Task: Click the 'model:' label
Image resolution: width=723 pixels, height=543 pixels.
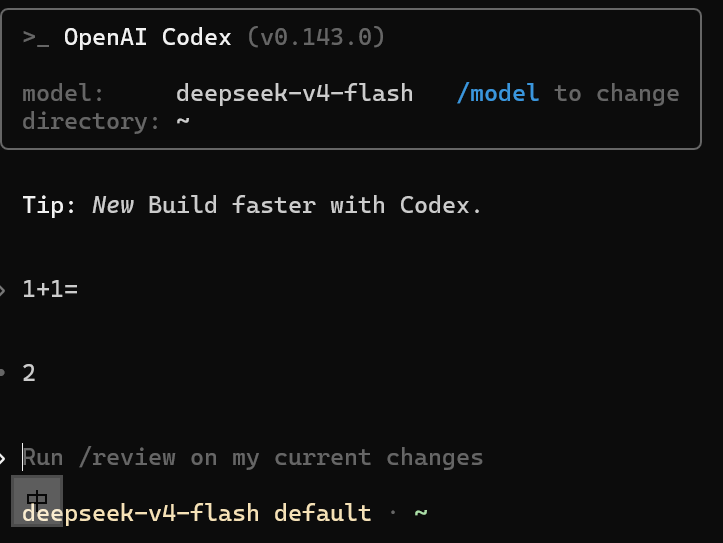Action: tap(63, 94)
